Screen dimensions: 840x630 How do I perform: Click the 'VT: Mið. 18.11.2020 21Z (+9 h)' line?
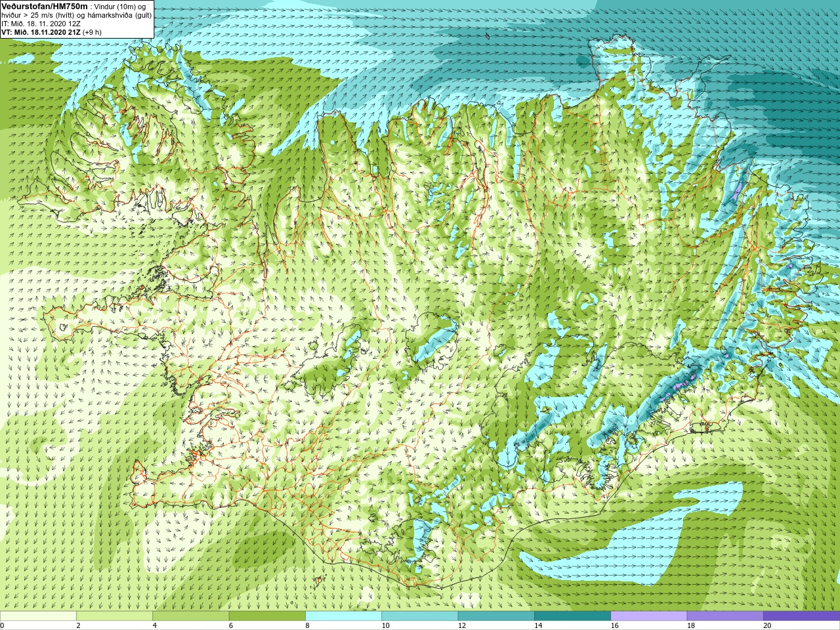click(x=51, y=32)
